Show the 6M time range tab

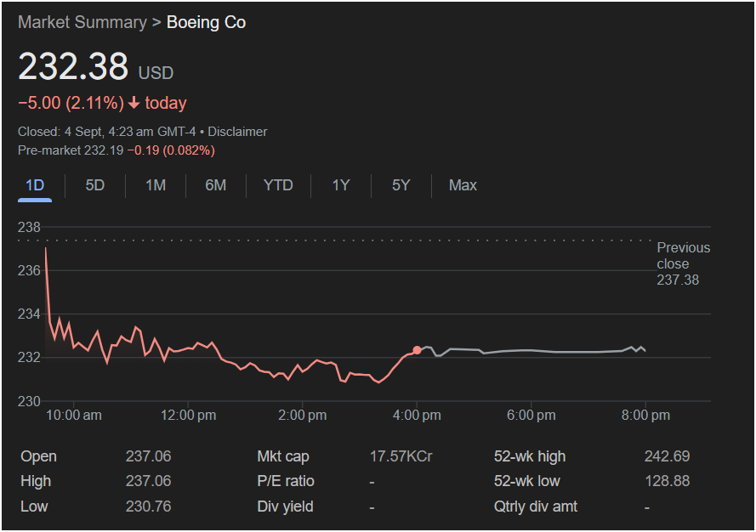click(x=215, y=185)
